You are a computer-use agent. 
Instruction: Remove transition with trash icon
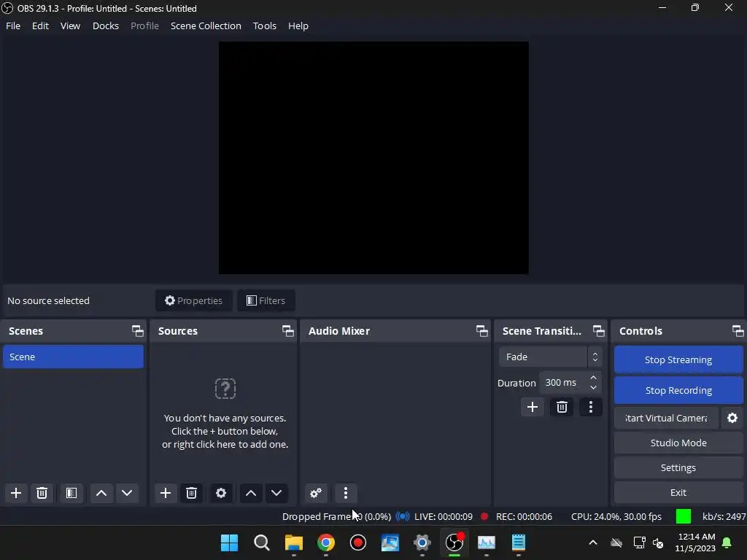click(562, 407)
